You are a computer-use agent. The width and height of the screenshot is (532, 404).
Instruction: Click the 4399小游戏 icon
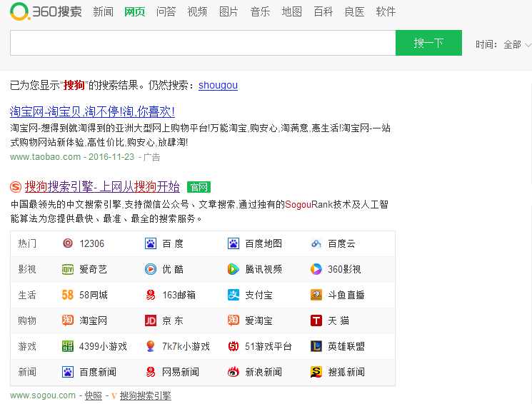pos(68,346)
